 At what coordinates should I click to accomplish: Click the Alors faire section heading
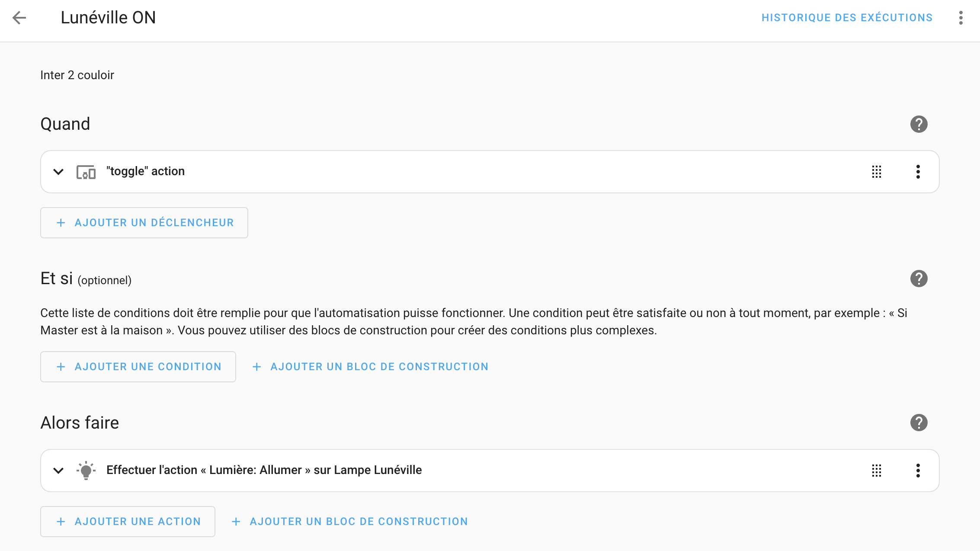click(80, 423)
